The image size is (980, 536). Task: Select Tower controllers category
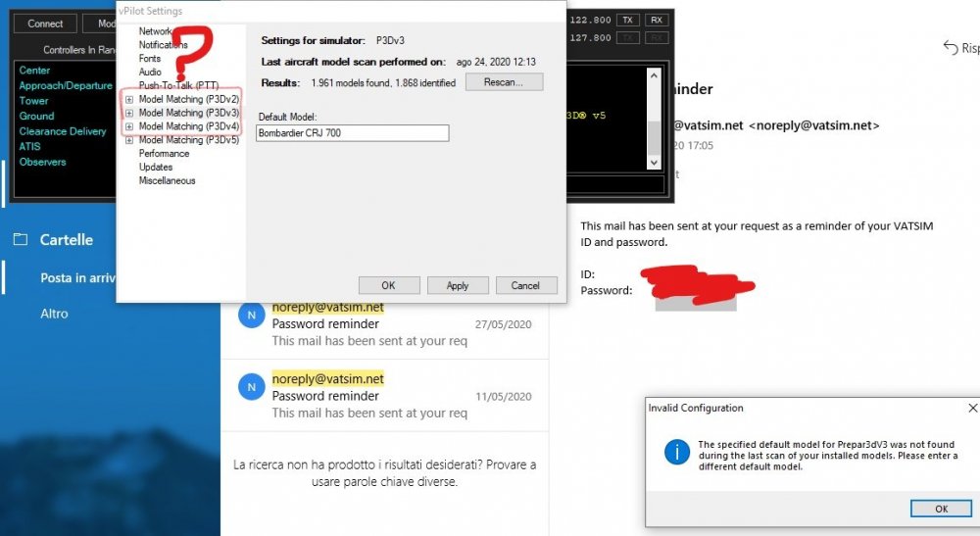33,101
